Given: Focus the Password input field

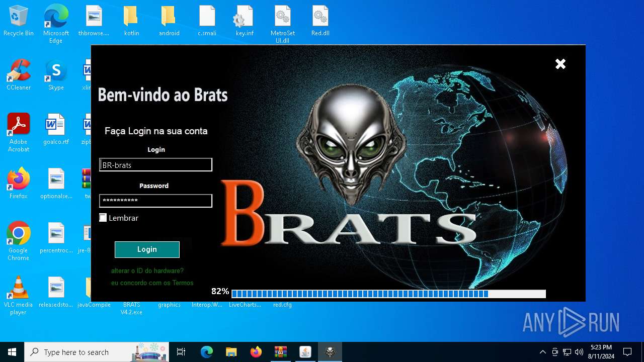Looking at the screenshot, I should (155, 201).
